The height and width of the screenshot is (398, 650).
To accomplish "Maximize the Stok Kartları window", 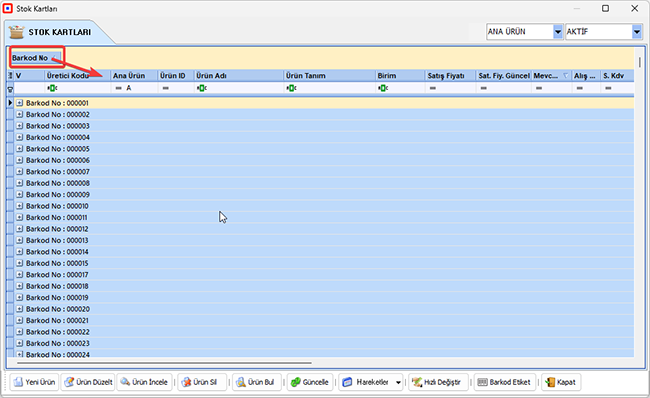I will pyautogui.click(x=605, y=8).
